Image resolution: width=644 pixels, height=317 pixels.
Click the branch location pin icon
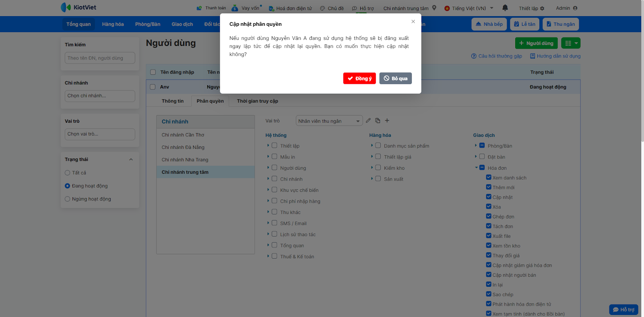pos(434,8)
